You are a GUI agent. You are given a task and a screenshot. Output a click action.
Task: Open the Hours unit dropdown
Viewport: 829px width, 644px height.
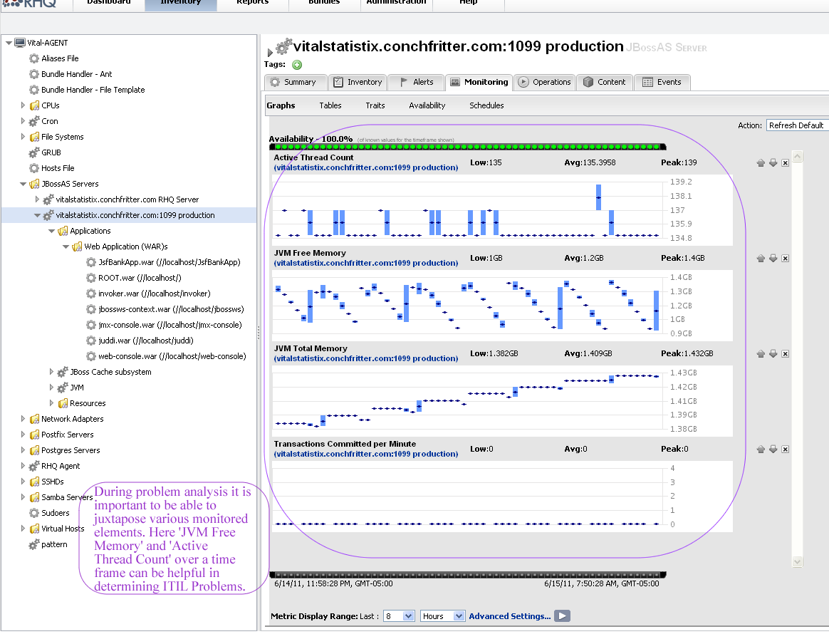[x=442, y=616]
